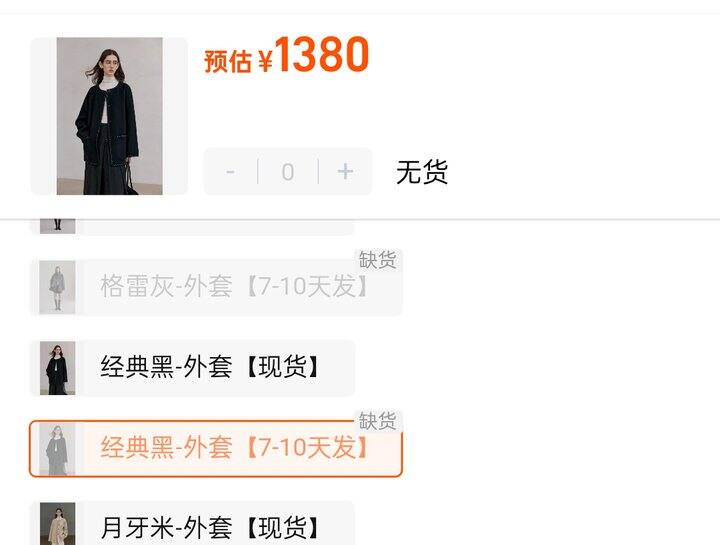Tap the 月牙米 beige coat thumbnail
Image resolution: width=720 pixels, height=545 pixels.
[57, 524]
